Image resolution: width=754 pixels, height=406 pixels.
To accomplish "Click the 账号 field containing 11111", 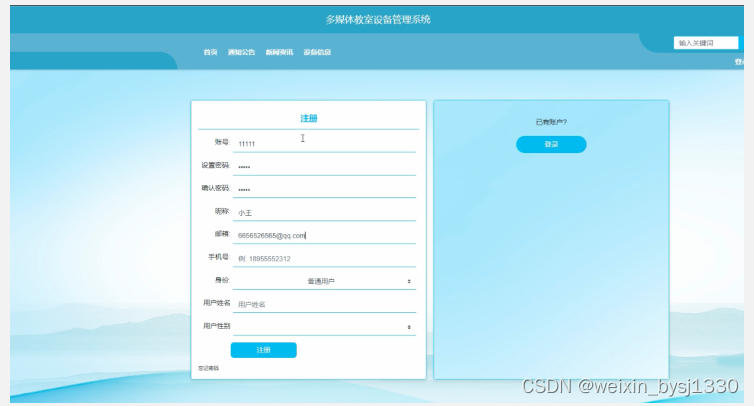I will pyautogui.click(x=324, y=143).
